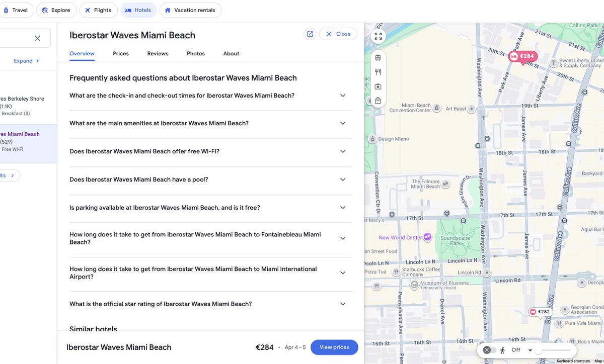Viewport: 604px width, 364px height.
Task: Open Vacation rentals tab
Action: [x=190, y=10]
